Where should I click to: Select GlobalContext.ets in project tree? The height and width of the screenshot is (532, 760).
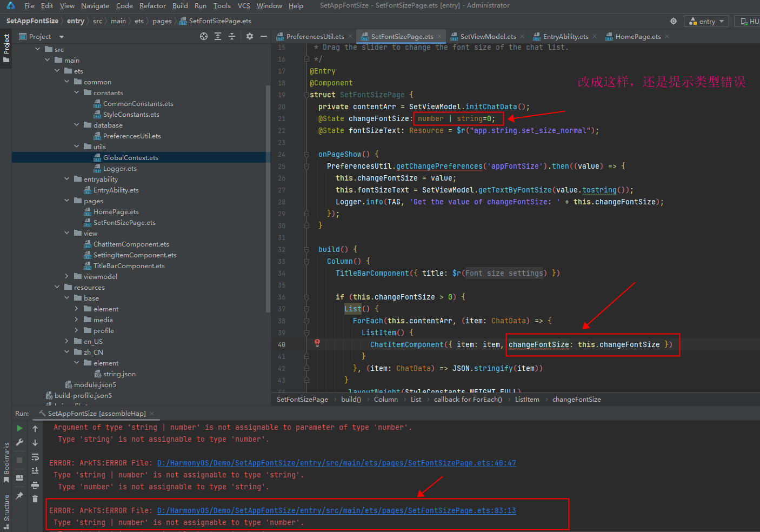130,157
